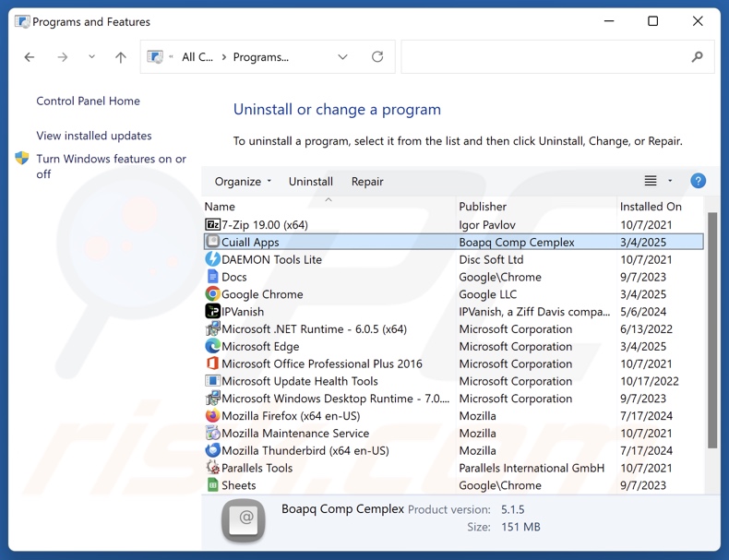The width and height of the screenshot is (729, 560).
Task: Click Igor Pavlov publisher cell
Action: (x=487, y=225)
